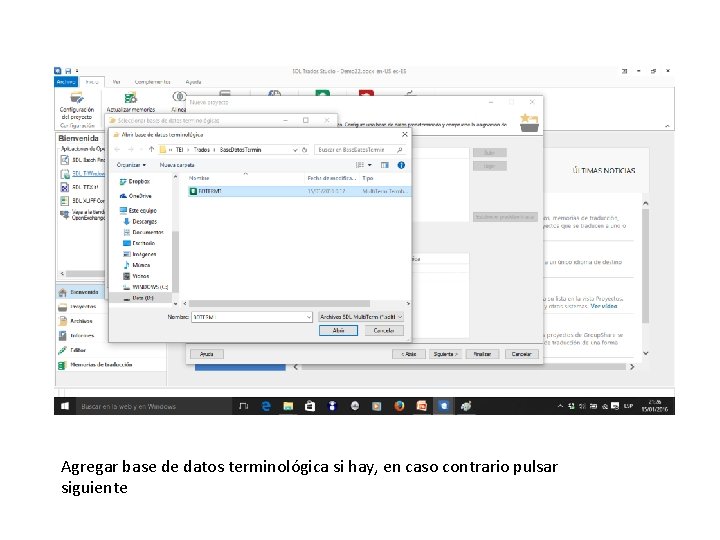The image size is (720, 540).
Task: Click the Configuración del proyecto ribbon icon
Action: tap(77, 97)
